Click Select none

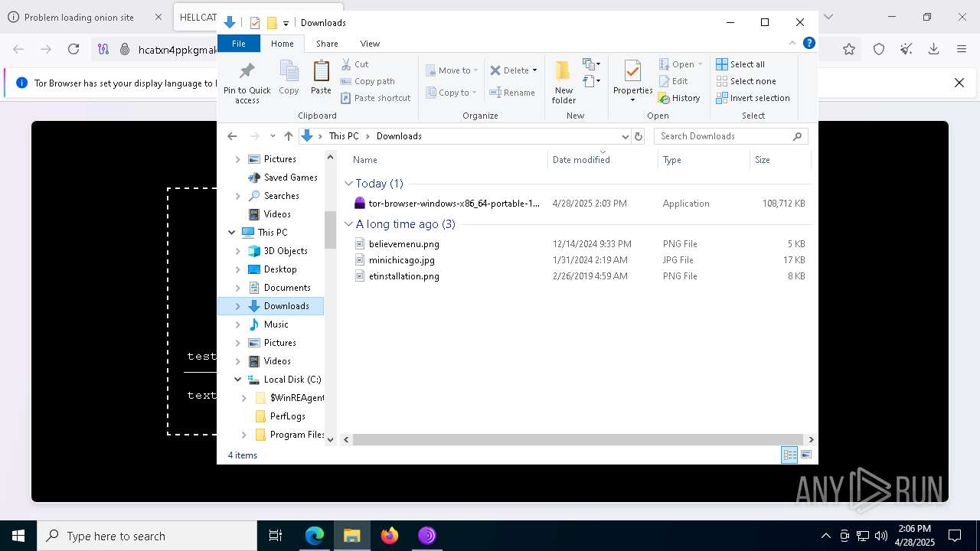(746, 81)
